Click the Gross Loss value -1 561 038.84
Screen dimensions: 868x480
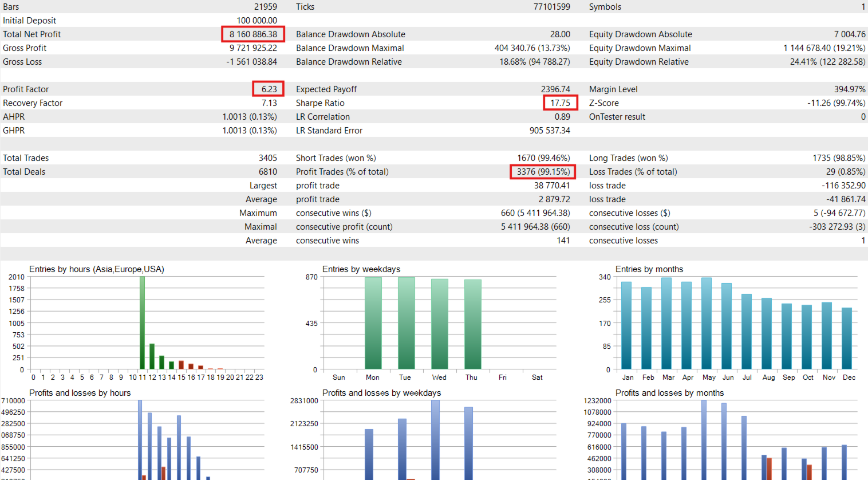251,62
